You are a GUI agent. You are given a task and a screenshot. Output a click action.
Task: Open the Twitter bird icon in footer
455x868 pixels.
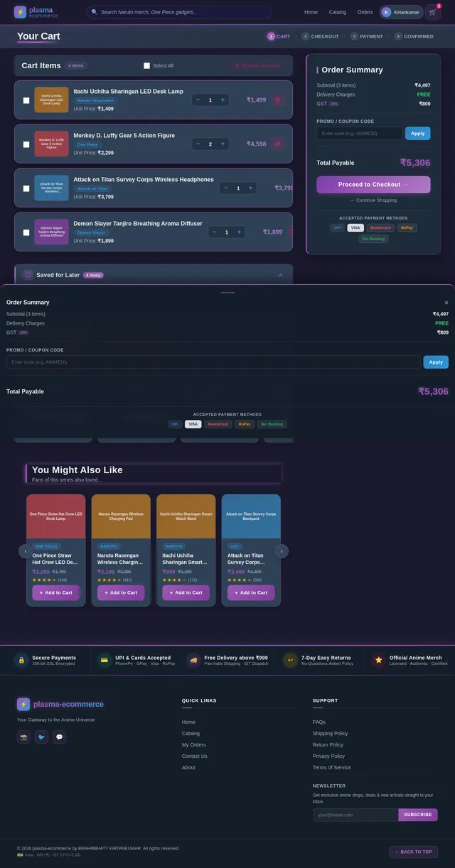42,737
